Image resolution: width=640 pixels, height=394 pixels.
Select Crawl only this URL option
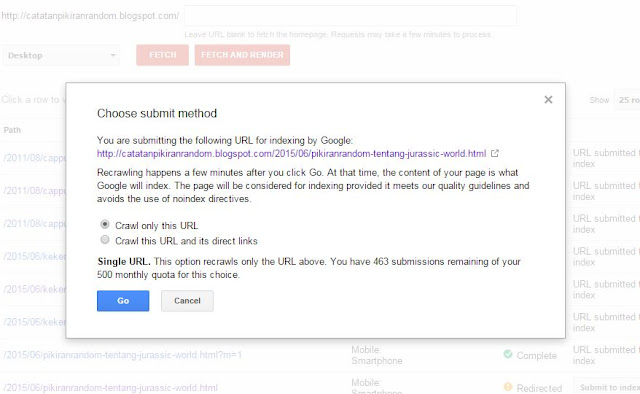[x=105, y=225]
